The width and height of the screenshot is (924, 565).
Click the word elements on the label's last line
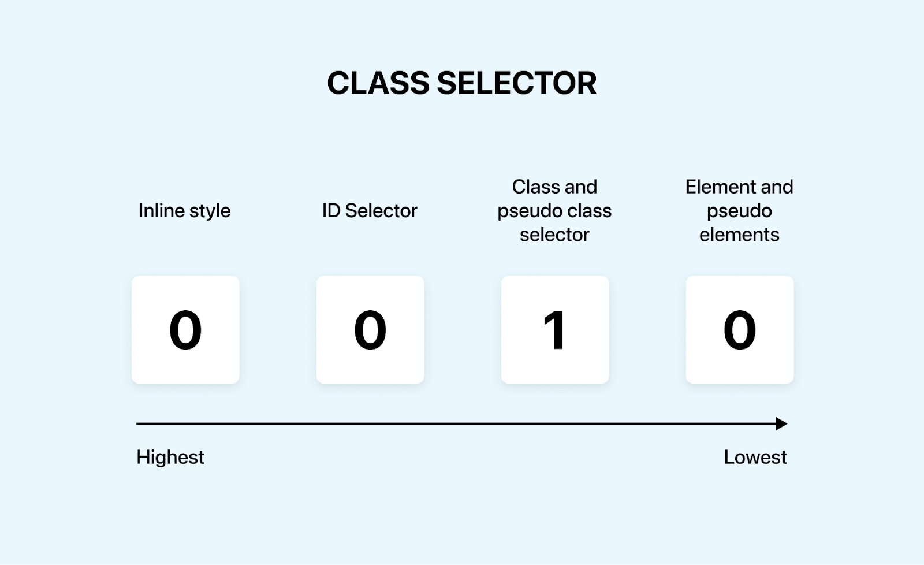click(x=739, y=235)
